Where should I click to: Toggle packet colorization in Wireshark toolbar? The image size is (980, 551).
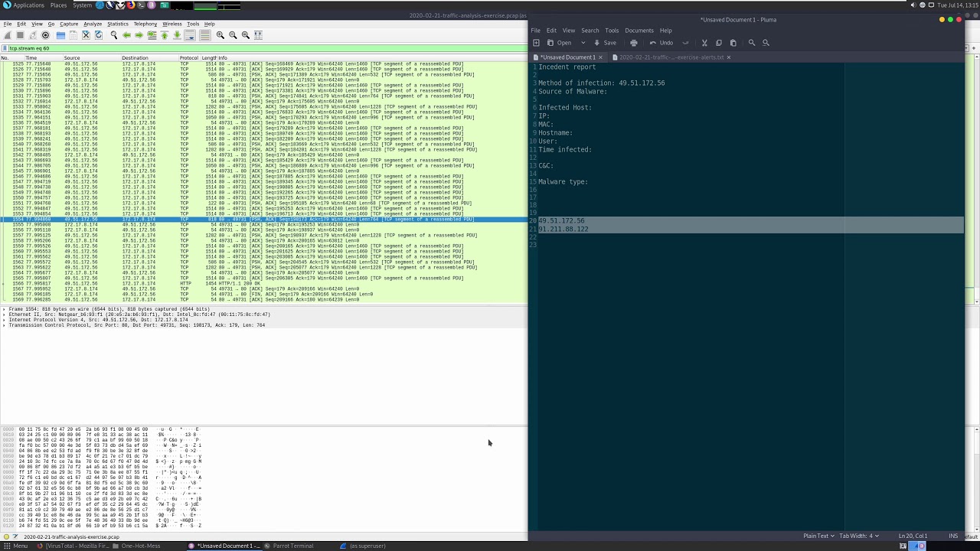(x=205, y=35)
